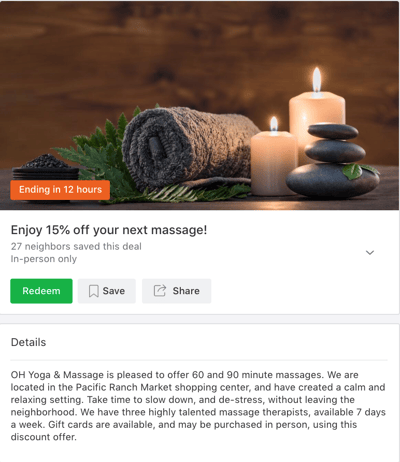Click "27 neighbors saved this deal" text
Image resolution: width=400 pixels, height=462 pixels.
coord(76,246)
